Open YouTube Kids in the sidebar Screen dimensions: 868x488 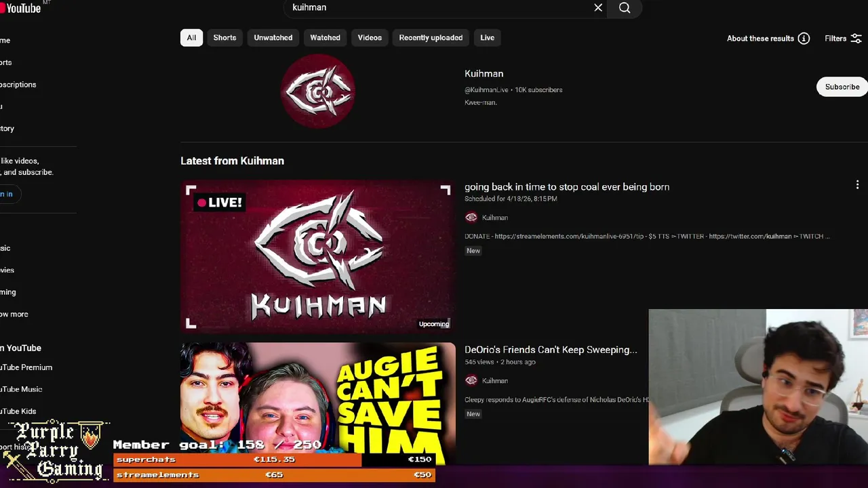pos(18,411)
